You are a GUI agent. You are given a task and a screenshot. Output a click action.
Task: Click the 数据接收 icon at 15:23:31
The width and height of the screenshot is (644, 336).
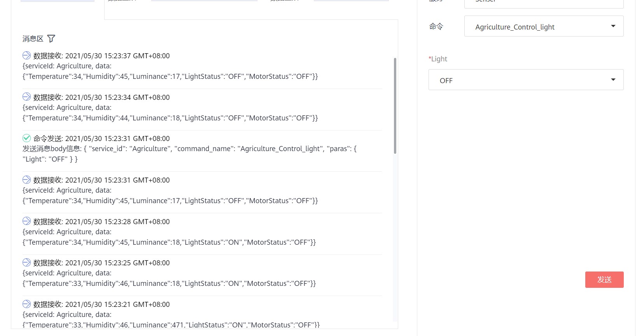(x=26, y=180)
